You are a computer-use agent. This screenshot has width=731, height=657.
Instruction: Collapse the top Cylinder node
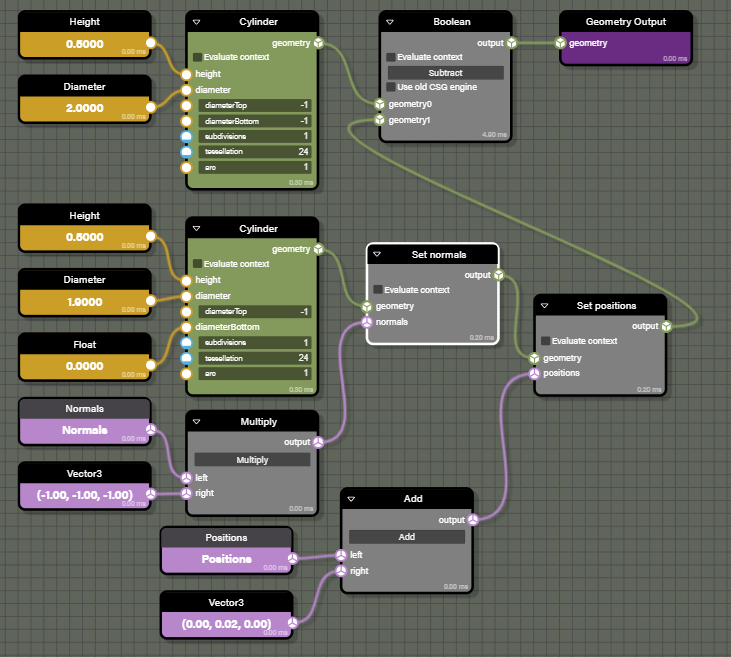pos(197,22)
